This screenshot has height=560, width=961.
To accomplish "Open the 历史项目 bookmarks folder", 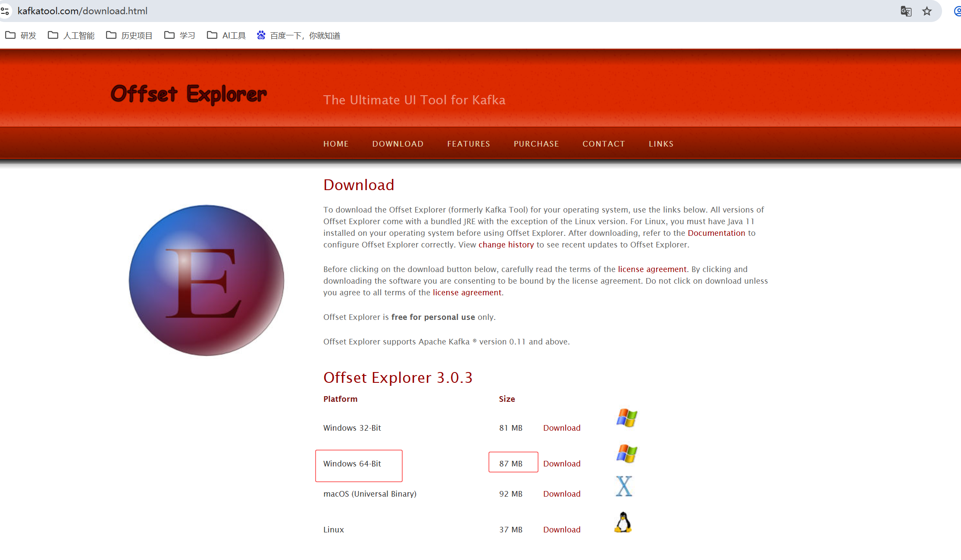I will pyautogui.click(x=129, y=35).
